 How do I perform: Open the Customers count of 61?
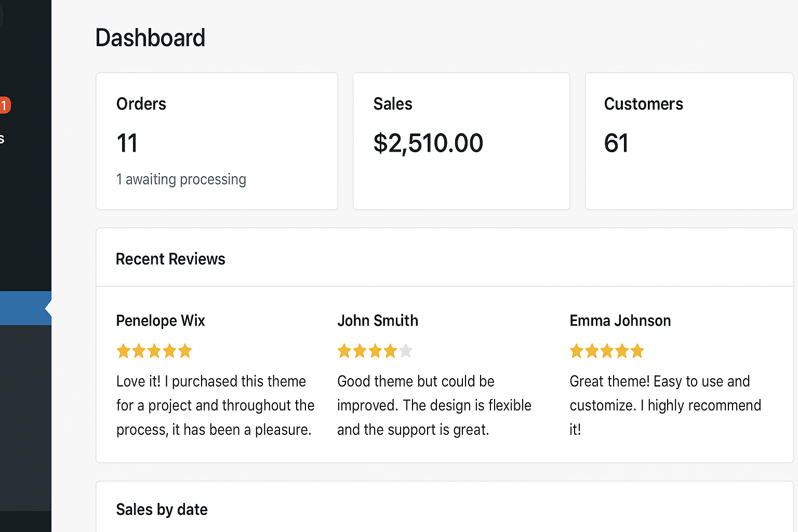616,143
